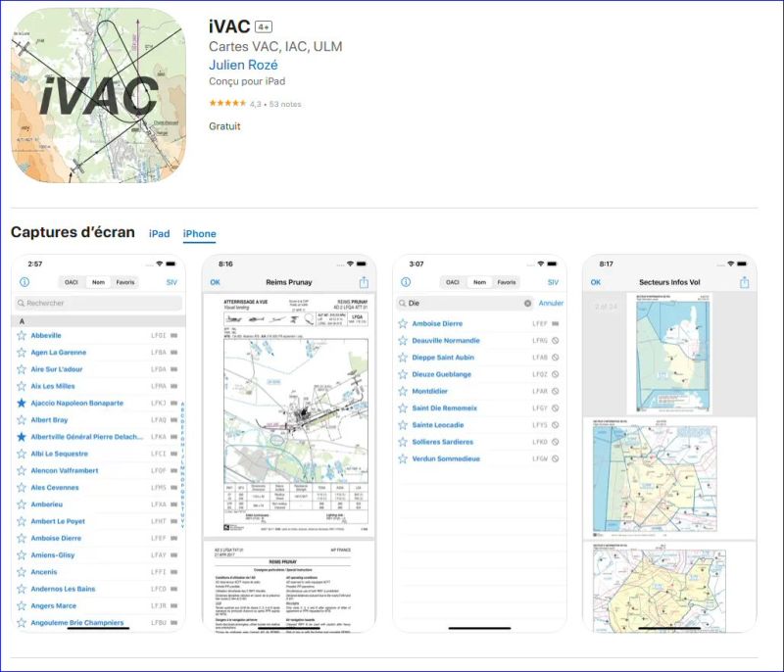Select OACI segment in first screenshot
This screenshot has height=672, width=784.
tap(72, 282)
